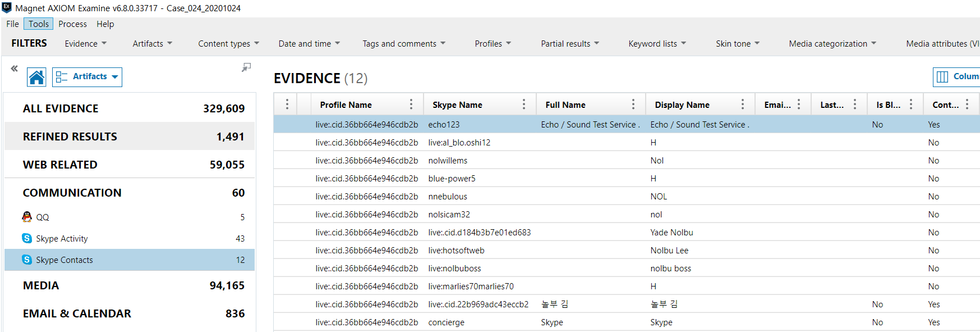Expand the Artifacts filter dropdown

[x=153, y=44]
